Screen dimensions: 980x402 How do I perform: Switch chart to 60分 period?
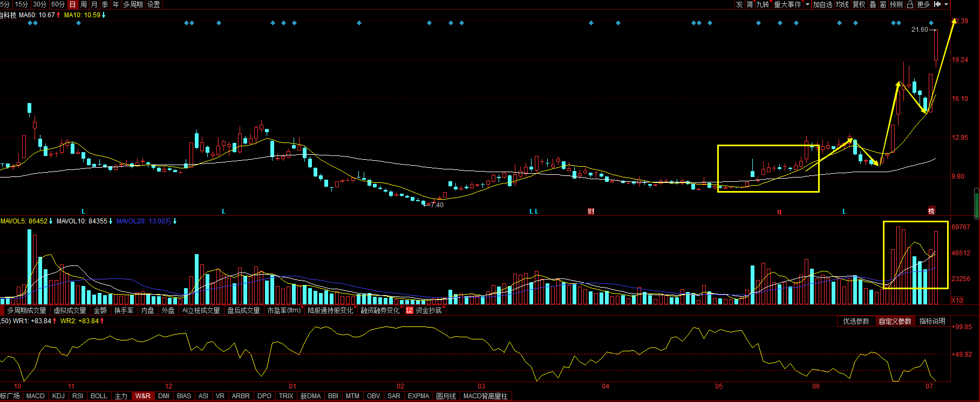tap(58, 4)
